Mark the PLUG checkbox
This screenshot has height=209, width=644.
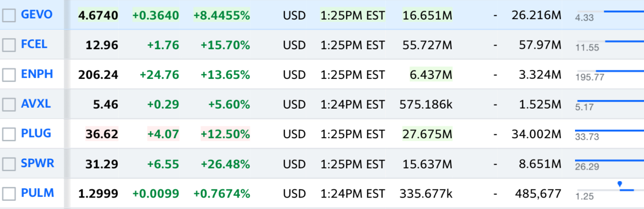coord(9,134)
